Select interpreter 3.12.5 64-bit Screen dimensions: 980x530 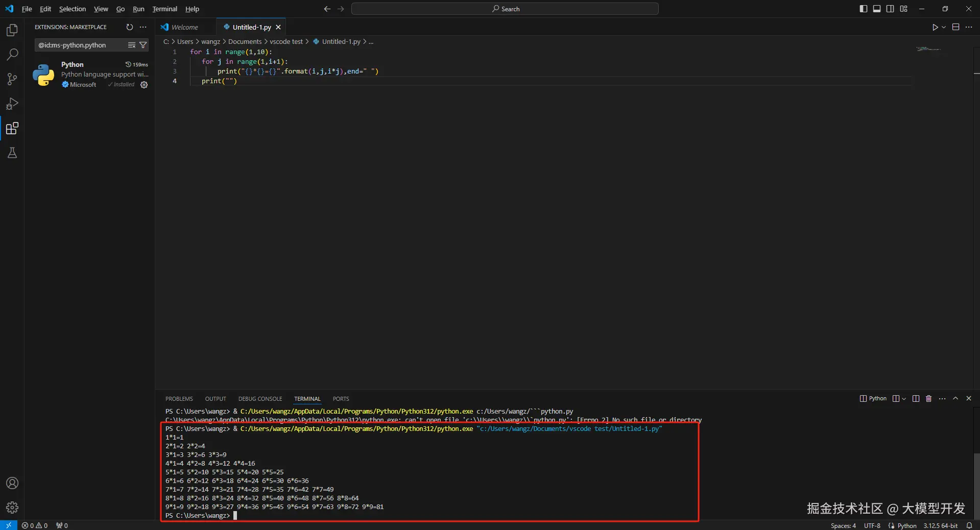(x=940, y=525)
